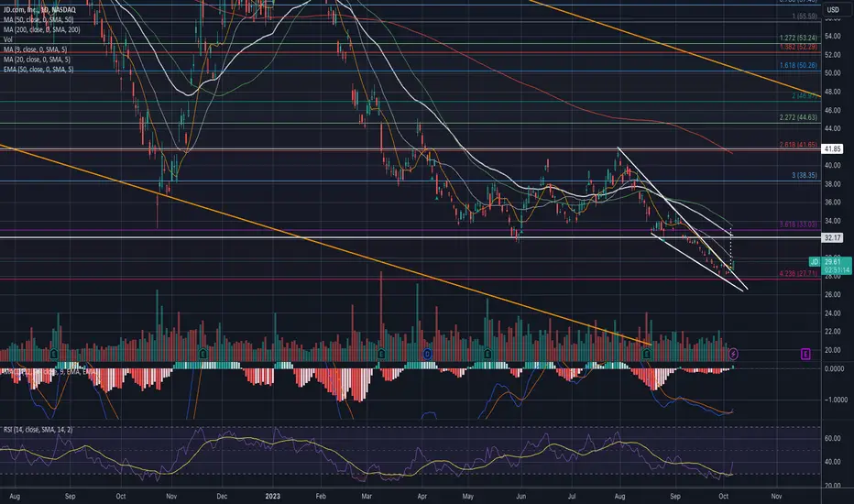Click the 2023 year label on time axis
Image resolution: width=854 pixels, height=504 pixels.
pyautogui.click(x=272, y=497)
